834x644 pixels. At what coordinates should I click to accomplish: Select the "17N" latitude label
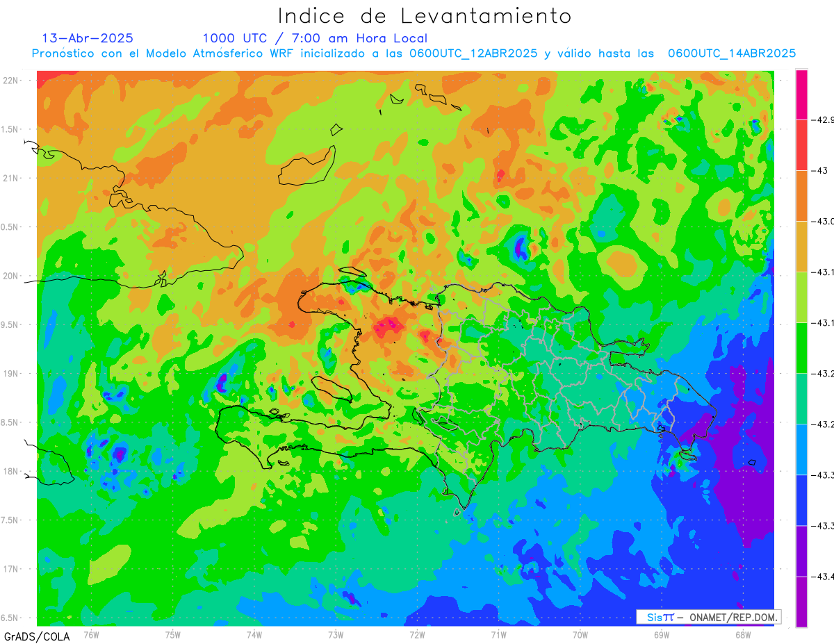coord(10,569)
